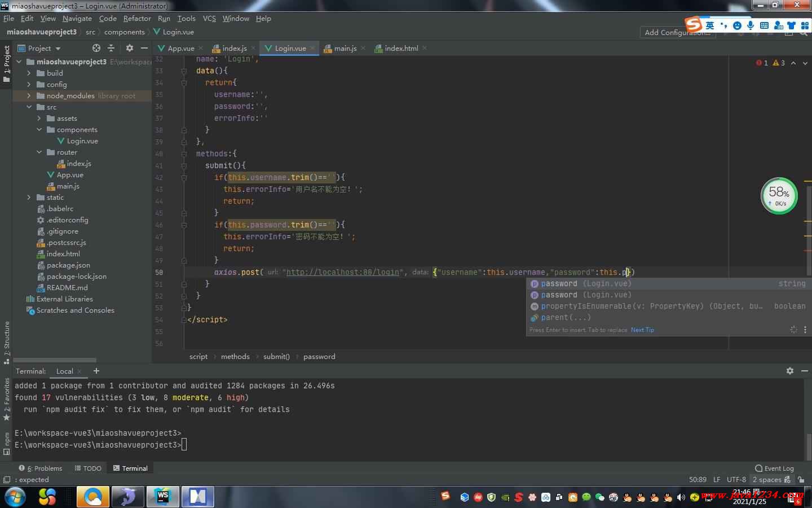Collapse the miaoshavueproject3 root node
Screen dimensions: 812x508
[19, 62]
